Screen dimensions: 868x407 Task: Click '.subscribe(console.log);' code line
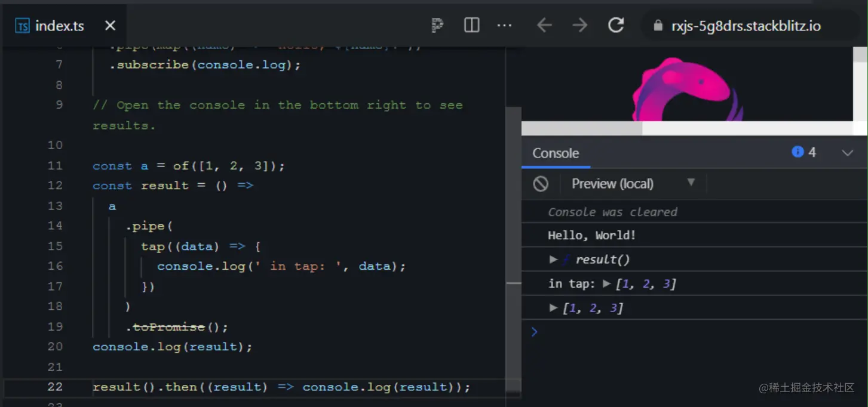[205, 65]
